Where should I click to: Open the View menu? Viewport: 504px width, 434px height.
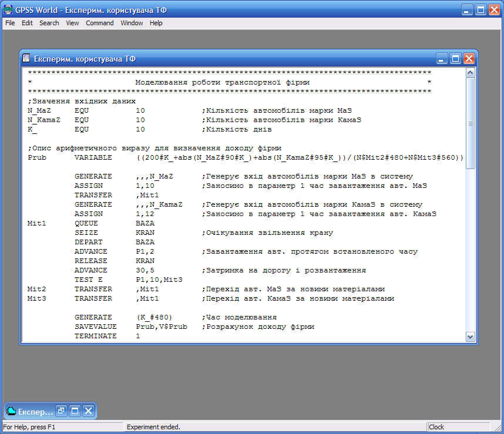point(72,23)
